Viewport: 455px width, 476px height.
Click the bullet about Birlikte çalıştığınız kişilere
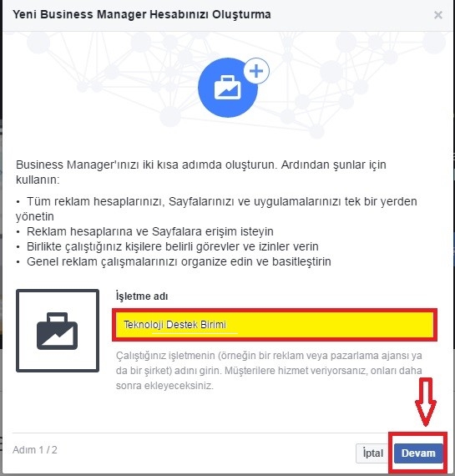(168, 246)
